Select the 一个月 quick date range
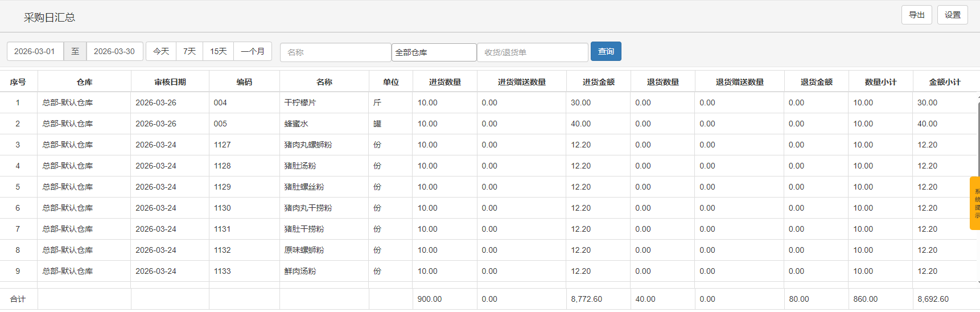The image size is (980, 312). click(x=253, y=51)
